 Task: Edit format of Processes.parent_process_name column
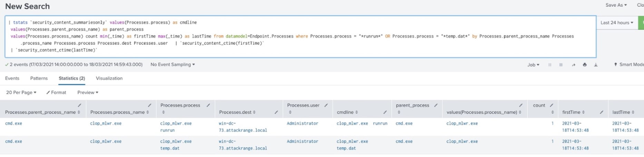(79, 105)
